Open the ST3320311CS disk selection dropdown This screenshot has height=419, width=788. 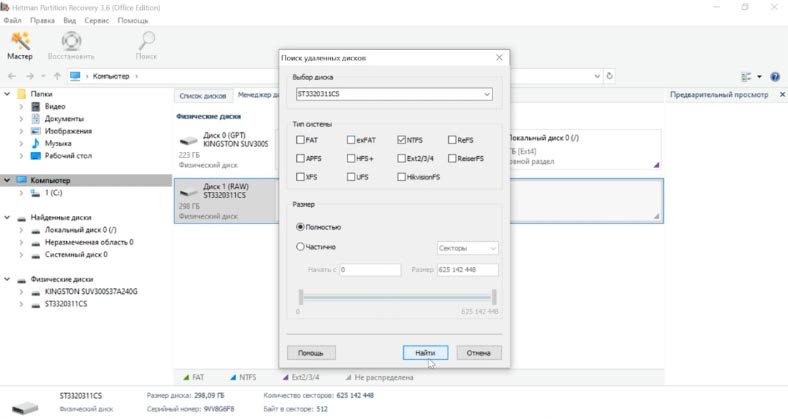click(x=486, y=94)
